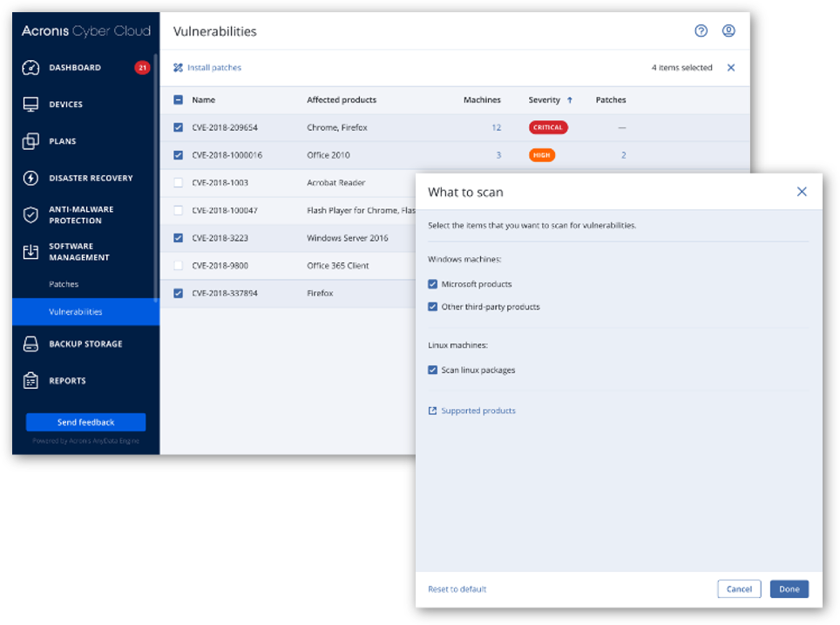Click Reset to default link
The width and height of the screenshot is (840, 625).
click(457, 589)
